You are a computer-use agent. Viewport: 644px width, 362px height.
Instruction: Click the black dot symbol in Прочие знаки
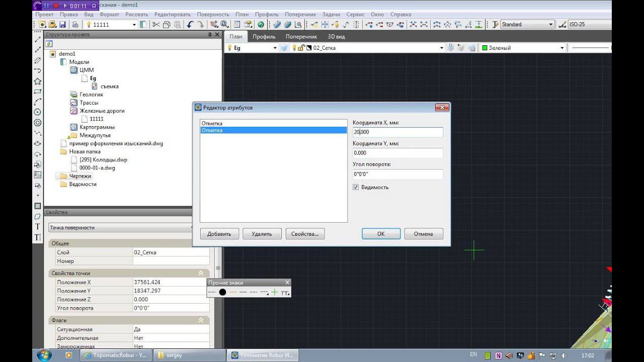click(222, 292)
